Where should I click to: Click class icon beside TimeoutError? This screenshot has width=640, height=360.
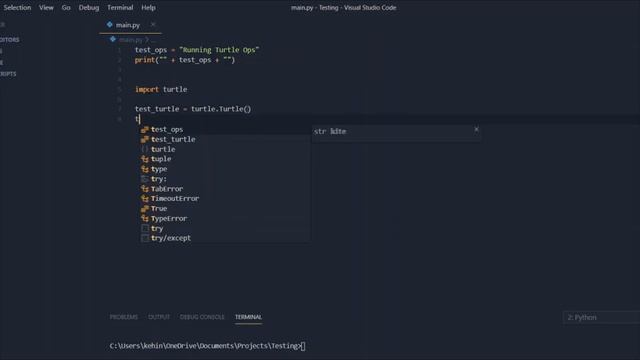[x=144, y=198]
